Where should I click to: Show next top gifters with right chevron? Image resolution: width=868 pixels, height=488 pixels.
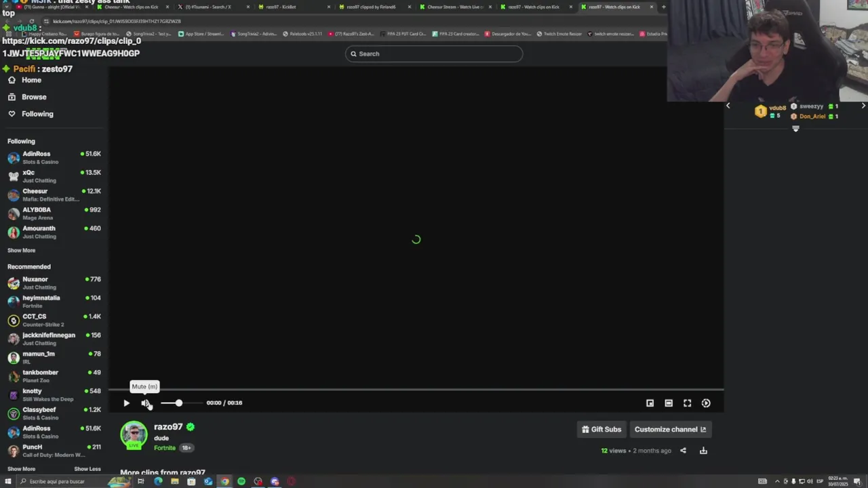[863, 106]
